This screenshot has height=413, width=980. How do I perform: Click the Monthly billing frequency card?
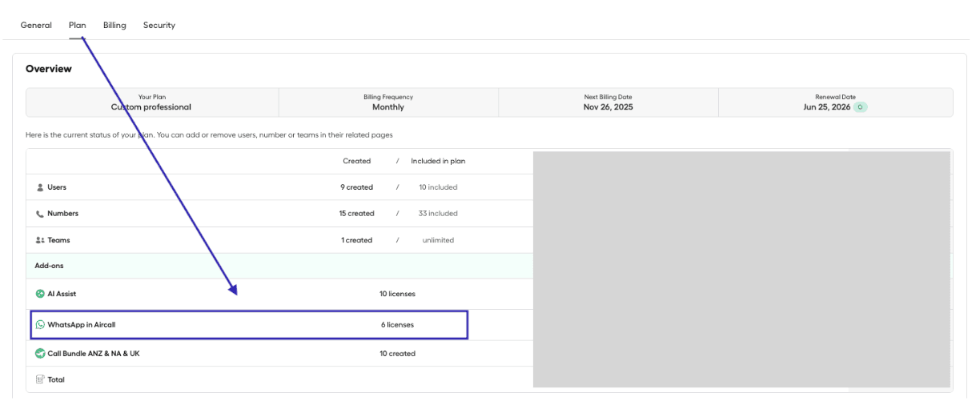click(x=388, y=102)
